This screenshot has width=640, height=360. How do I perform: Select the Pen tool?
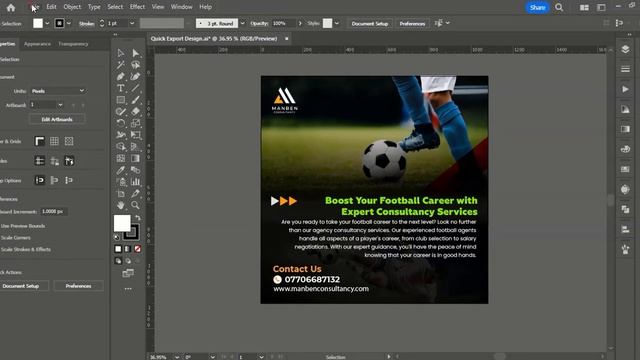click(120, 76)
